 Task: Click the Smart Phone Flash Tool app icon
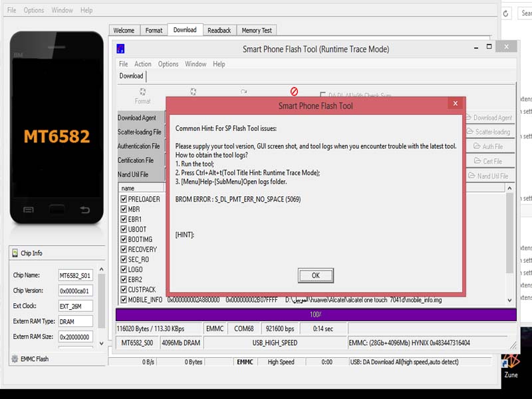point(120,49)
